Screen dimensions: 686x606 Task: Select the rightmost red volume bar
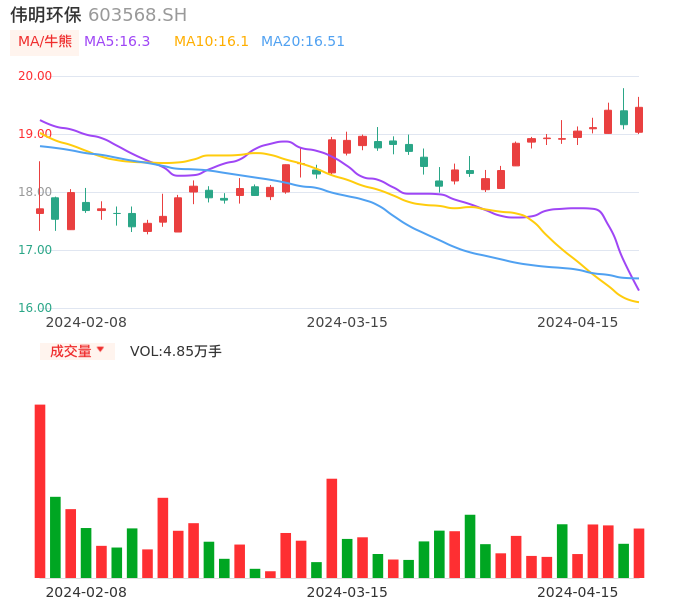639,553
